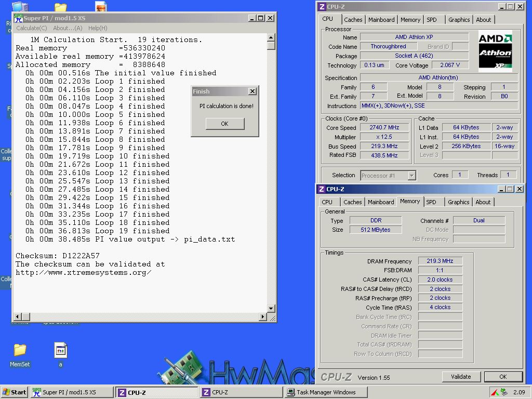Click the Multiplier value x 12.5
Viewport: 532px width, 399px height.
(x=384, y=137)
